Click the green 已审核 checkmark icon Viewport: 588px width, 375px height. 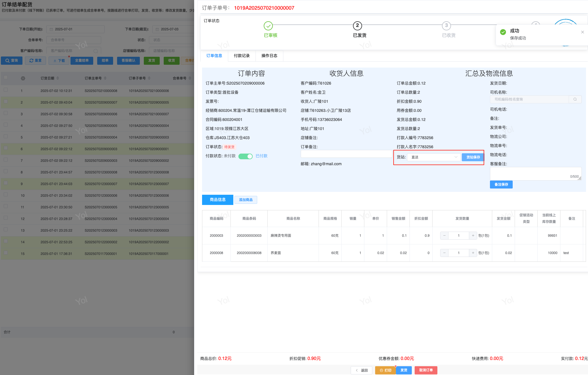point(268,26)
